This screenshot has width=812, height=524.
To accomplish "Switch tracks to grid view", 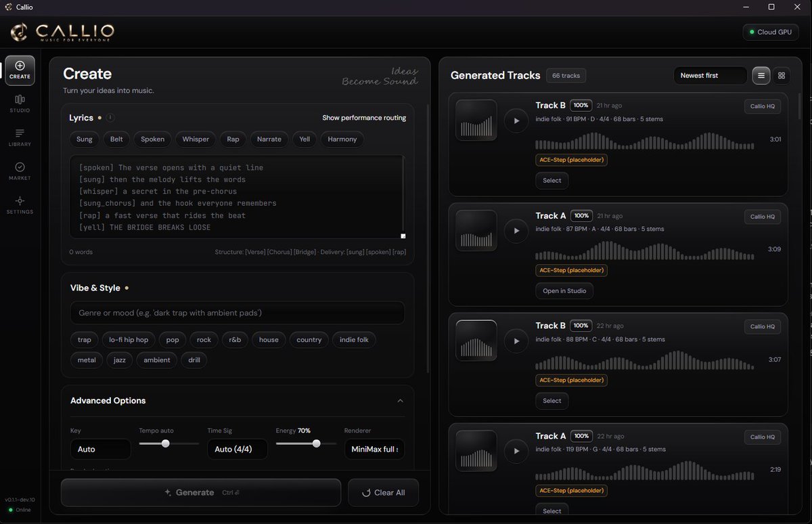I will tap(782, 76).
